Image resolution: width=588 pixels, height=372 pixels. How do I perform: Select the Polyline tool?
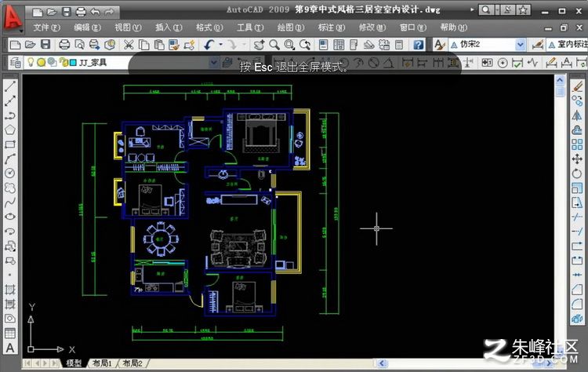click(x=10, y=115)
